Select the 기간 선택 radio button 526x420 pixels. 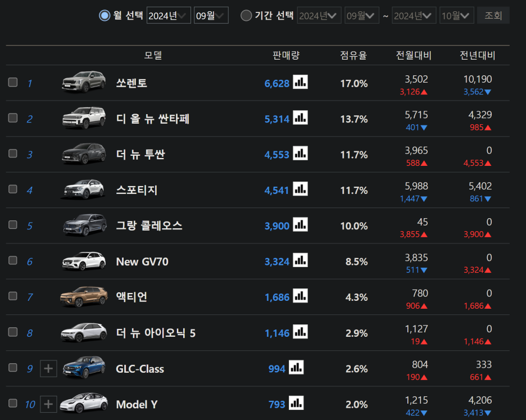tap(246, 15)
